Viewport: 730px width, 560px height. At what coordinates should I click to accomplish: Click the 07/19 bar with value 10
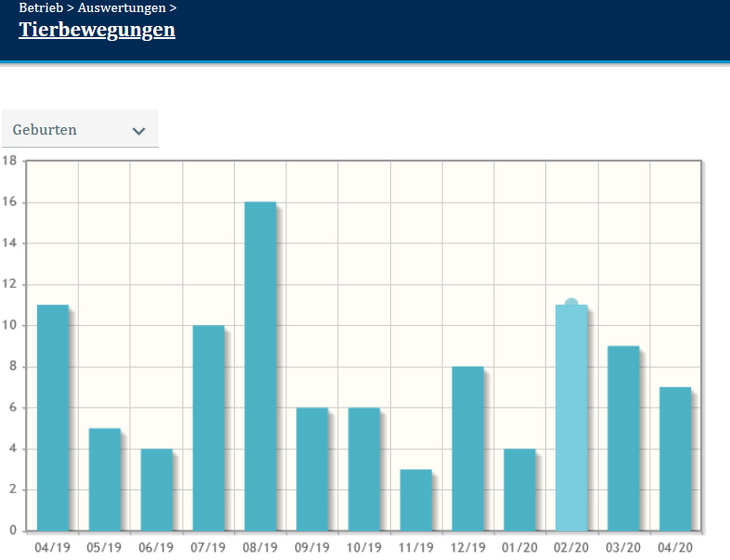tap(208, 428)
